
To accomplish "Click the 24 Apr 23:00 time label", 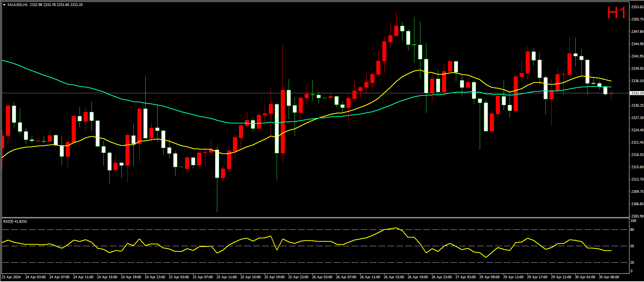I will [x=155, y=277].
